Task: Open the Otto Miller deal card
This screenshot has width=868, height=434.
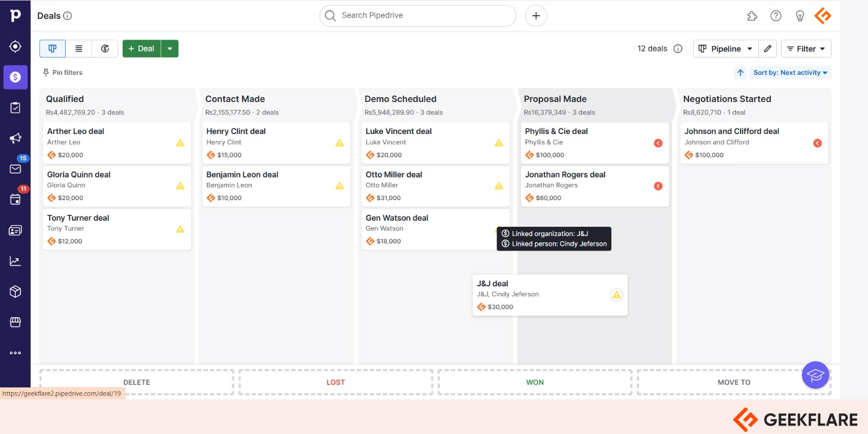Action: 436,186
